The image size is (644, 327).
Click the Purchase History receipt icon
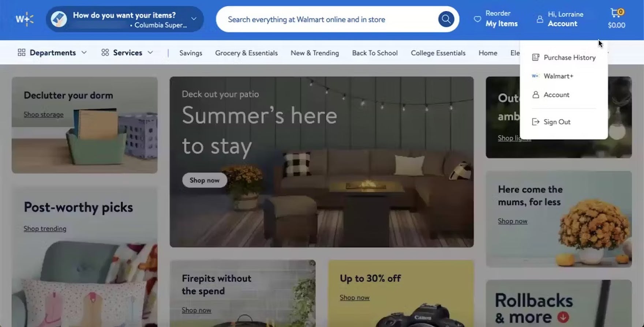(x=536, y=57)
